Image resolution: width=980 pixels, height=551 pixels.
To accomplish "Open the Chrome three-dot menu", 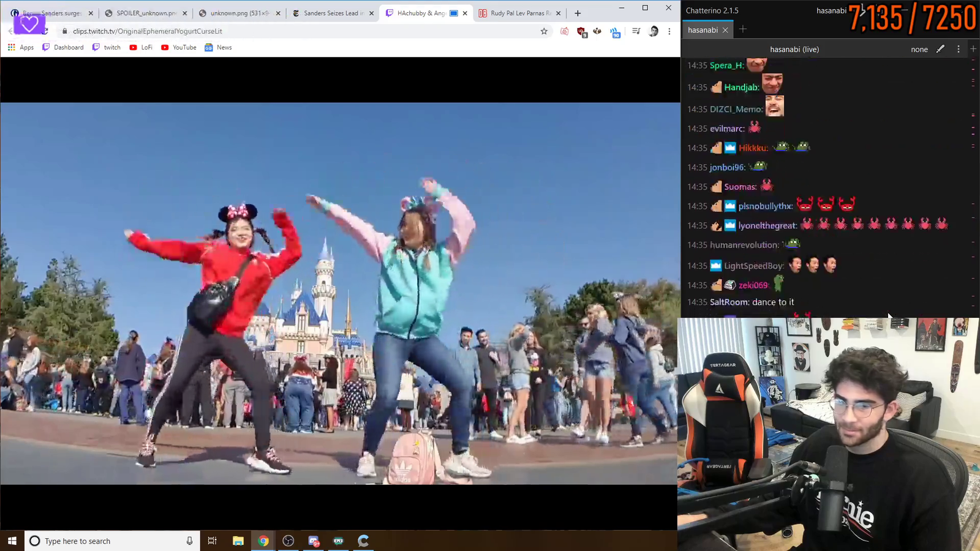I will coord(669,31).
